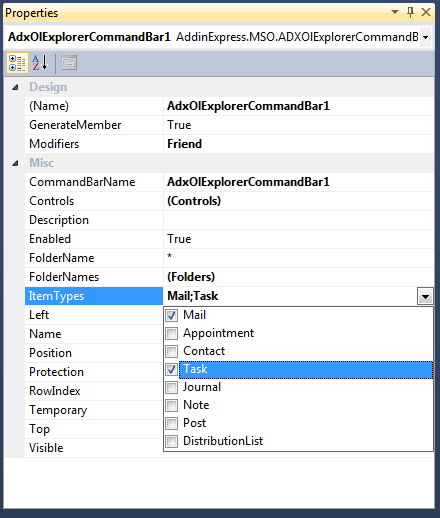Toggle auto-hide pin on Properties panel
This screenshot has width=440, height=518.
411,12
